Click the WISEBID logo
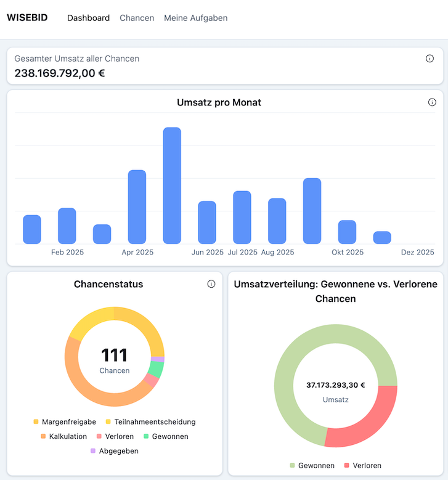The image size is (448, 480). 27,17
